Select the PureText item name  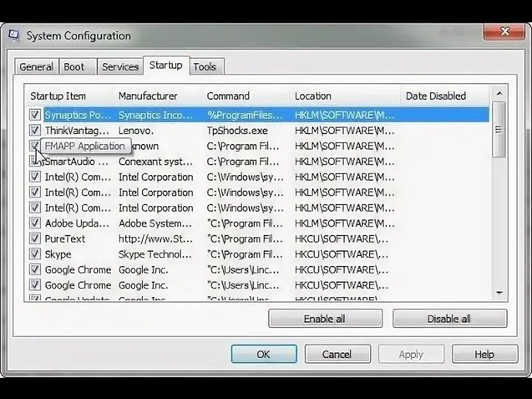point(65,239)
